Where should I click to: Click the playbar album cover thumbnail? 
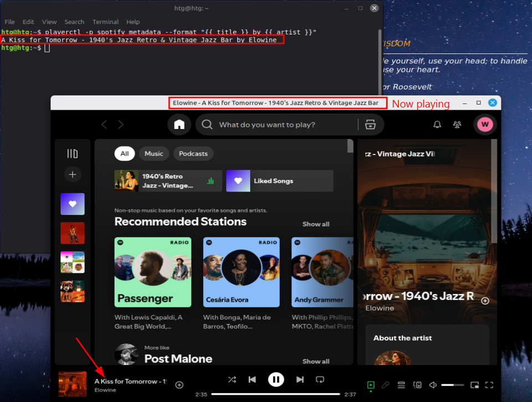pos(73,384)
